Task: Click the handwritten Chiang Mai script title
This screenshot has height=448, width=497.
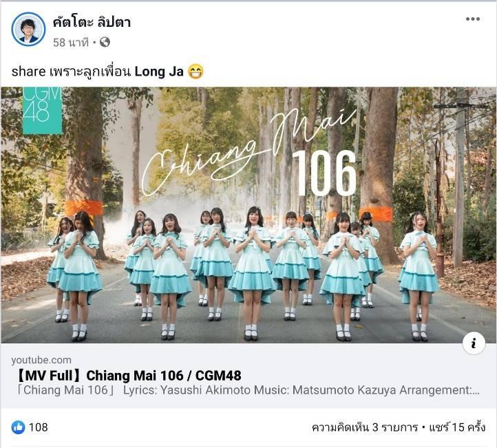Action: tap(248, 151)
